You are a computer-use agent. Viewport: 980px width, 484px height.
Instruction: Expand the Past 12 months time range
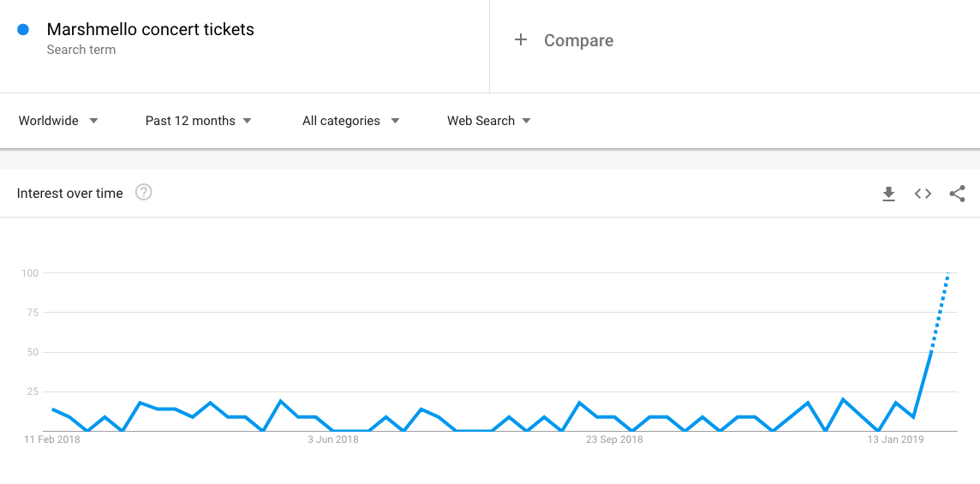pos(198,121)
